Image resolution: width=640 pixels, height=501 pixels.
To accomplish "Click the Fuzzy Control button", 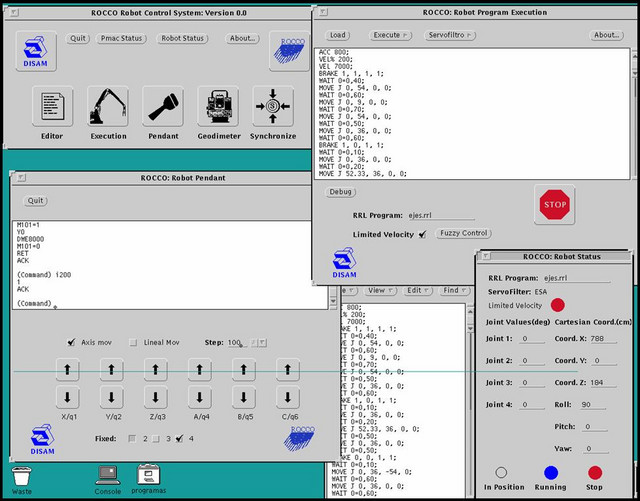I will (463, 233).
